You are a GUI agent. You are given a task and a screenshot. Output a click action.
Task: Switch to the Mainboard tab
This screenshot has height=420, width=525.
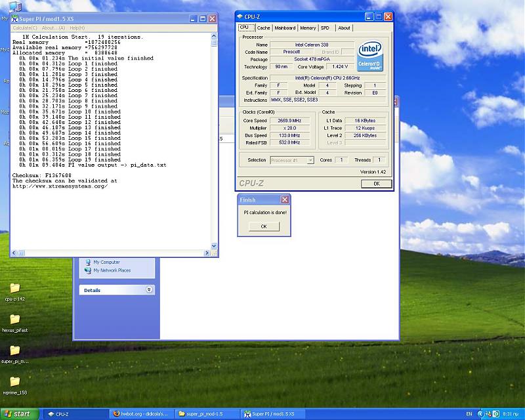point(285,28)
